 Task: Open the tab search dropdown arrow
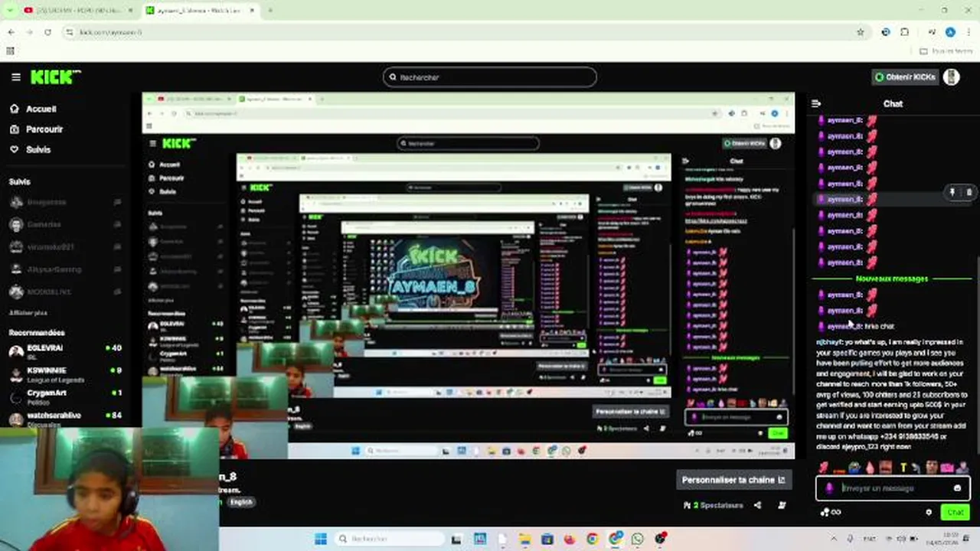coord(9,10)
